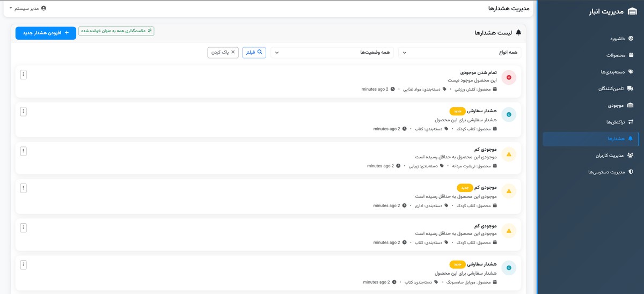Click warning triangle icon of the اداری category alert
The image size is (644, 294).
pyautogui.click(x=509, y=191)
